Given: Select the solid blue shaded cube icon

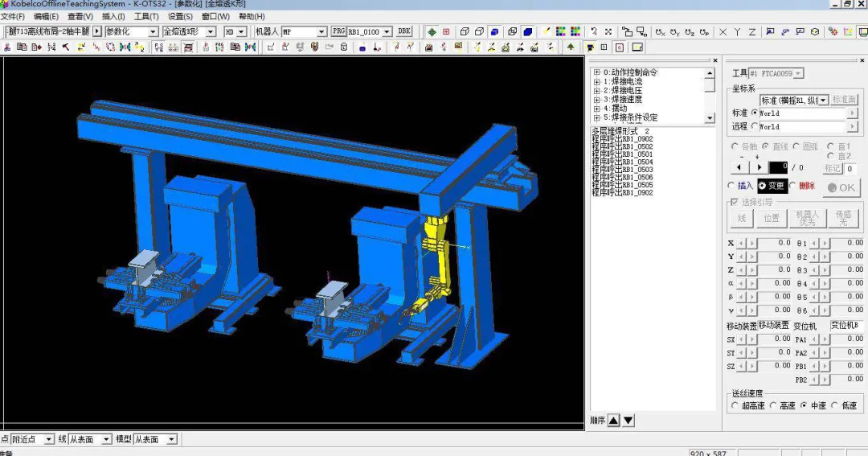Looking at the screenshot, I should pyautogui.click(x=528, y=32).
